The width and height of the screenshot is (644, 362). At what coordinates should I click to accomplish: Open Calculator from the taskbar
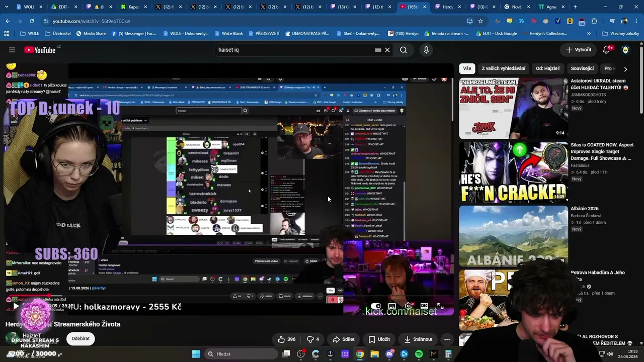448,354
